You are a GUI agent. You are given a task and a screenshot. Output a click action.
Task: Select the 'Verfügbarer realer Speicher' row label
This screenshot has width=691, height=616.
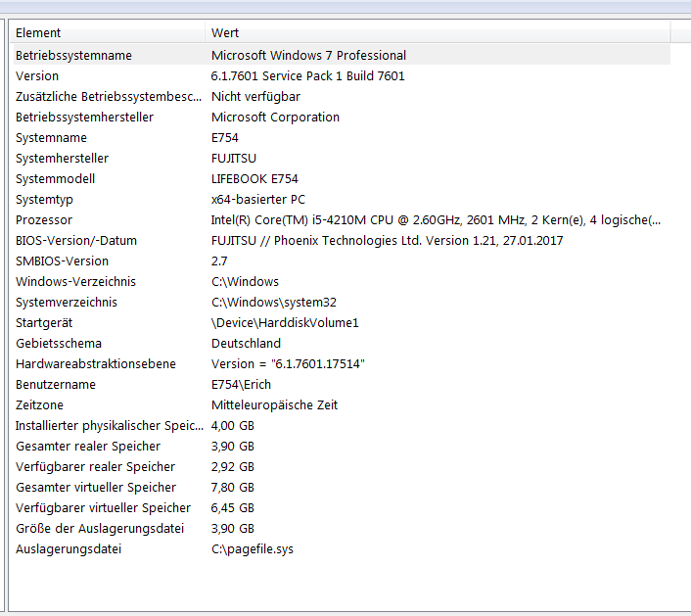tap(95, 467)
